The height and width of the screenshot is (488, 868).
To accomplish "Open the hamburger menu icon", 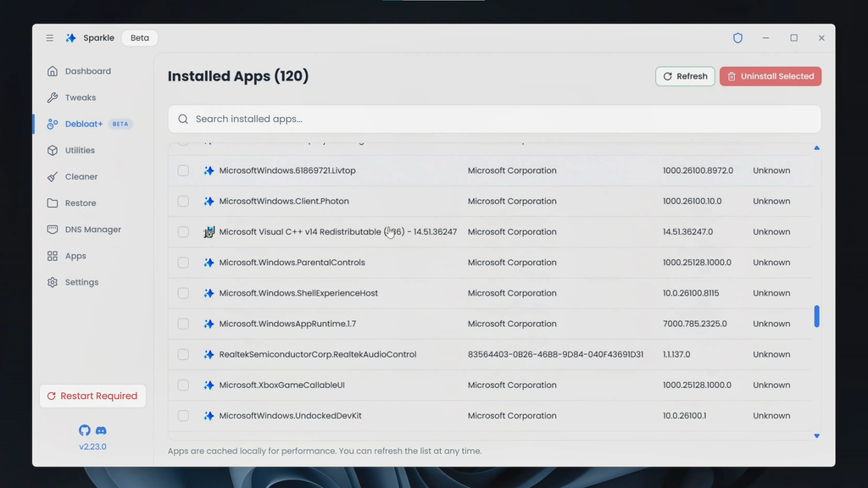I will tap(50, 38).
